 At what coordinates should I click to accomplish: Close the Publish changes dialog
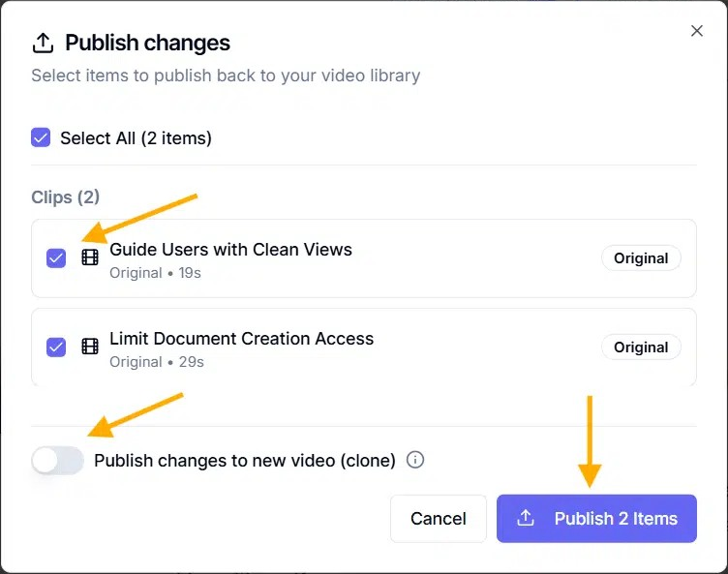[x=696, y=31]
